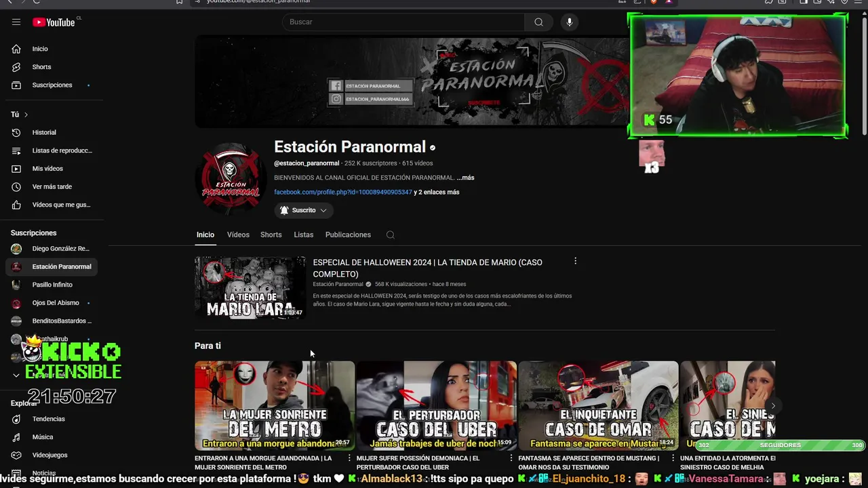The height and width of the screenshot is (488, 868).
Task: Open La Mujer Sonriente del Metro thumbnail
Action: coord(275,405)
